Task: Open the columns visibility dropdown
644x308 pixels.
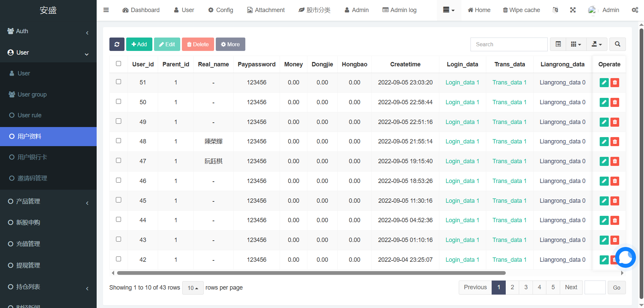Action: (576, 44)
